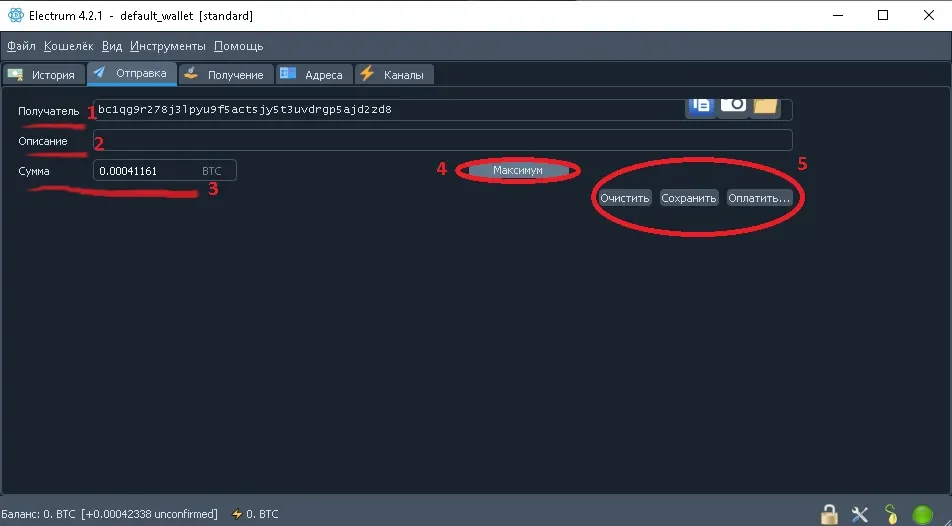Click the lock password icon in status bar
The image size is (952, 526).
point(829,514)
